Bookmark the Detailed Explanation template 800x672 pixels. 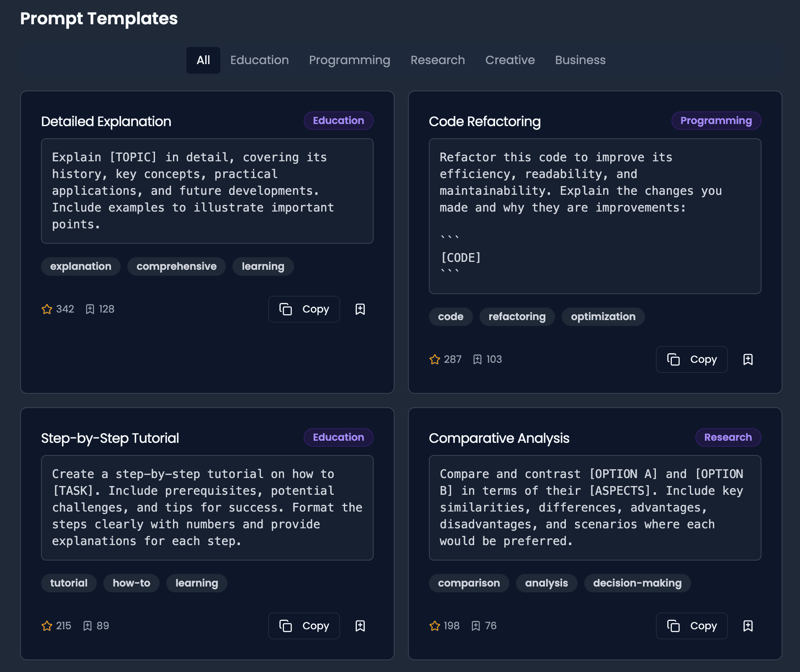point(360,309)
